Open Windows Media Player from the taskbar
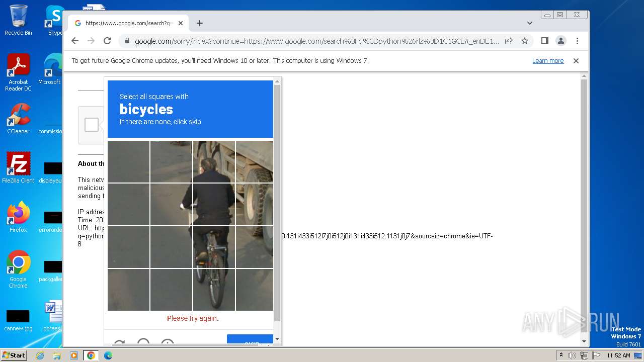 [x=74, y=355]
